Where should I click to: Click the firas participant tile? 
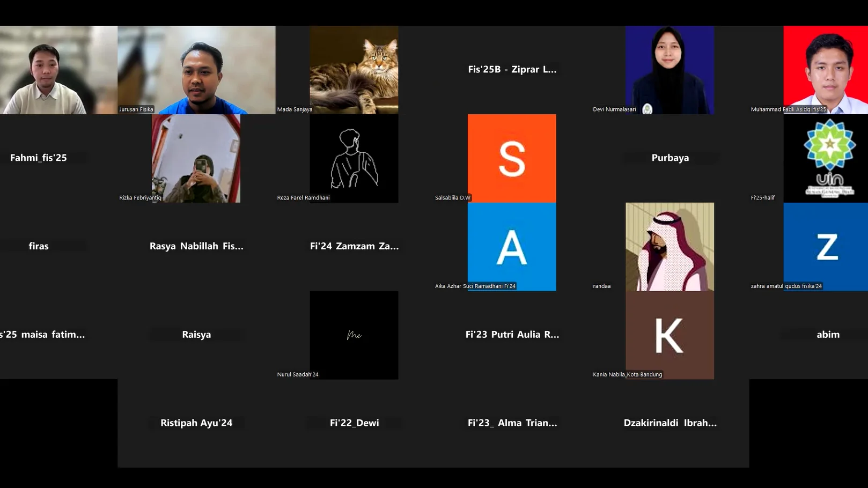39,246
